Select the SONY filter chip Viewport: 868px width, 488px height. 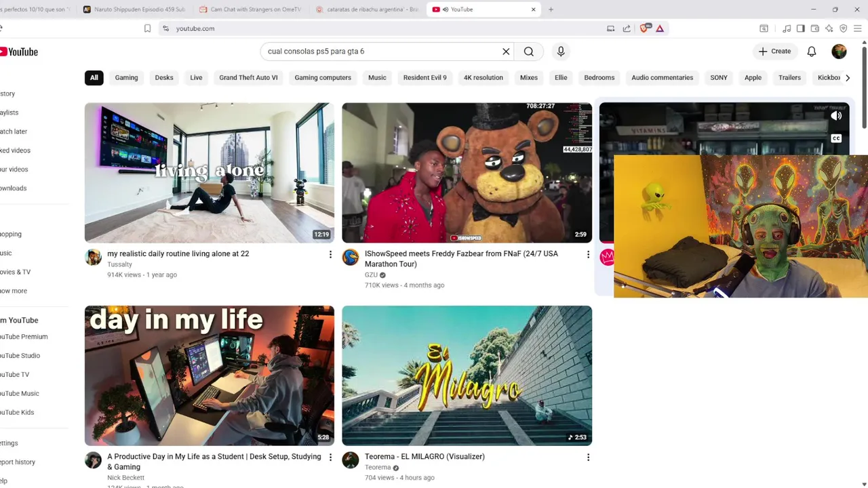coord(719,78)
